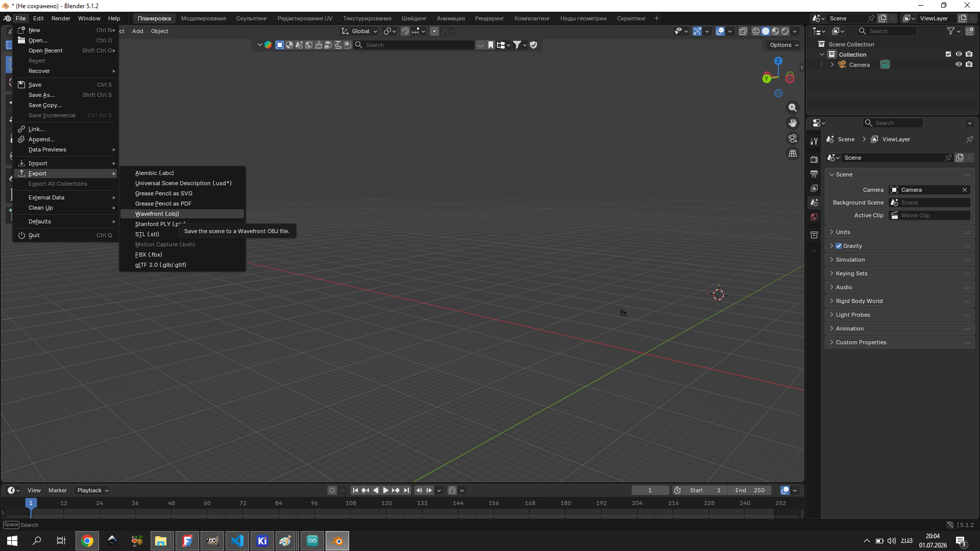Jump to the timeline start frame
980x551 pixels.
(355, 490)
